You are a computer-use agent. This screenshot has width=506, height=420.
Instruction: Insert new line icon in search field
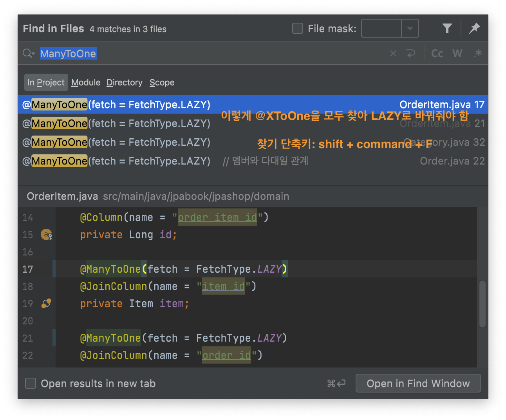point(411,54)
